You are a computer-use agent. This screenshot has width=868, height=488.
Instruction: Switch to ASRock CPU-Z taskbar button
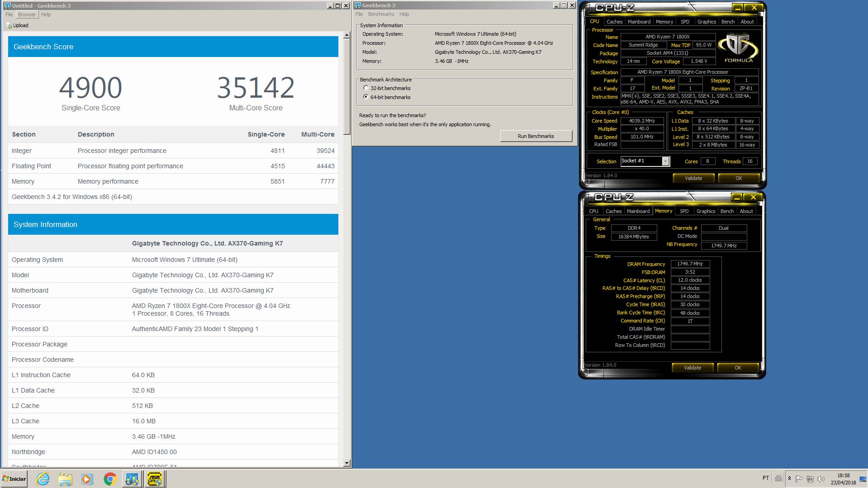pyautogui.click(x=155, y=479)
